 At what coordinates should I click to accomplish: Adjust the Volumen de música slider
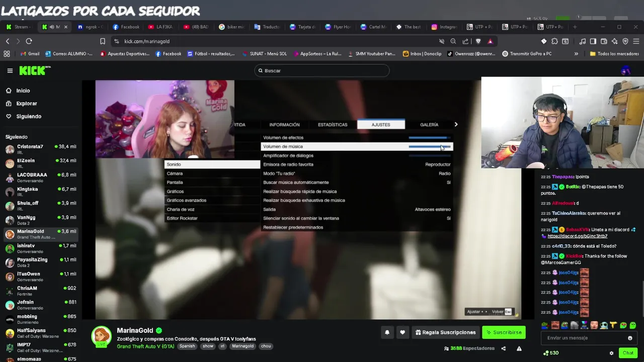(429, 147)
